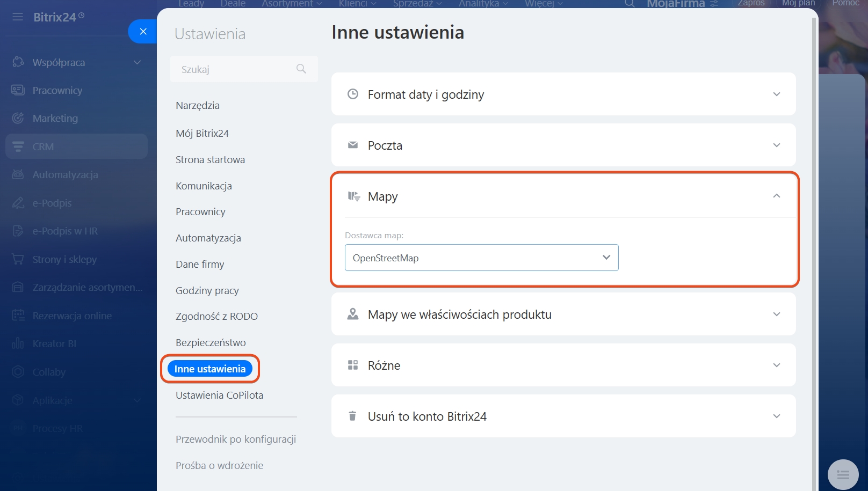Click the grid icon next to Różne
The image size is (868, 491).
coord(353,365)
